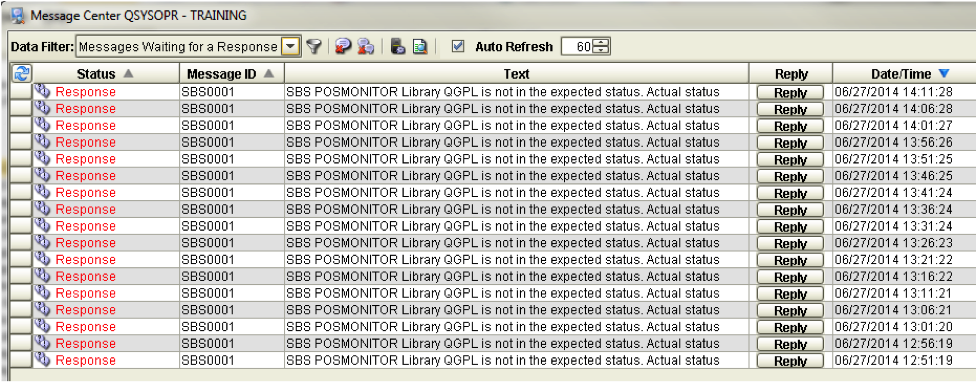This screenshot has height=383, width=977.
Task: Click the remove selected message icon
Action: point(342,47)
